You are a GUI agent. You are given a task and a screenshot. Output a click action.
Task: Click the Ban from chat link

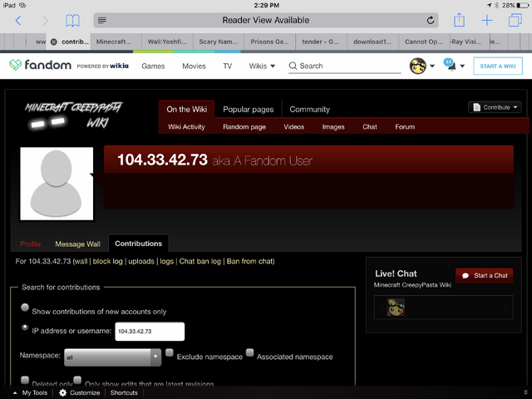[x=249, y=261]
